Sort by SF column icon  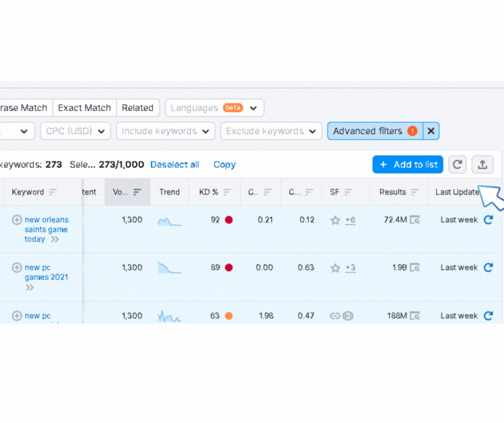349,192
